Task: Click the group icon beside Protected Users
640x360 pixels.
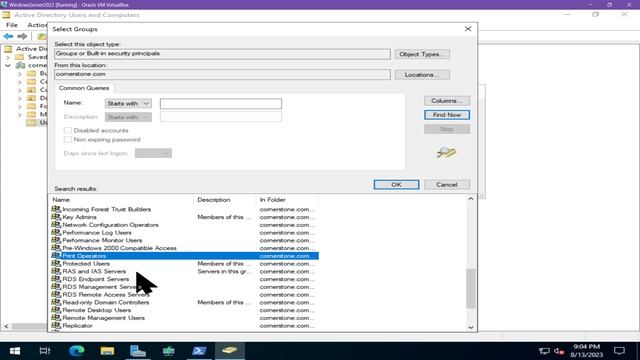Action: coord(56,263)
